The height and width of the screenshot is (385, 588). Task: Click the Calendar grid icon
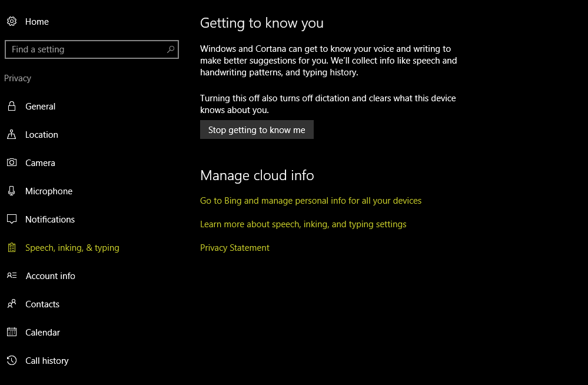coord(12,332)
